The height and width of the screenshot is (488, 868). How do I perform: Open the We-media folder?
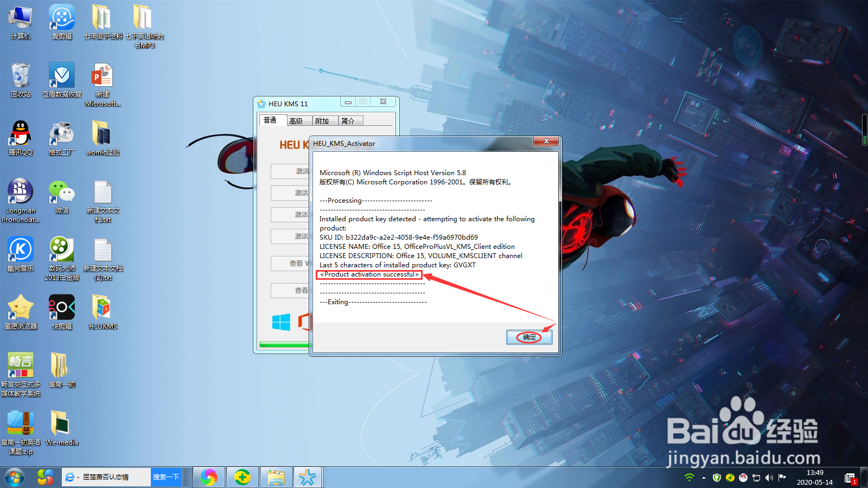[62, 428]
